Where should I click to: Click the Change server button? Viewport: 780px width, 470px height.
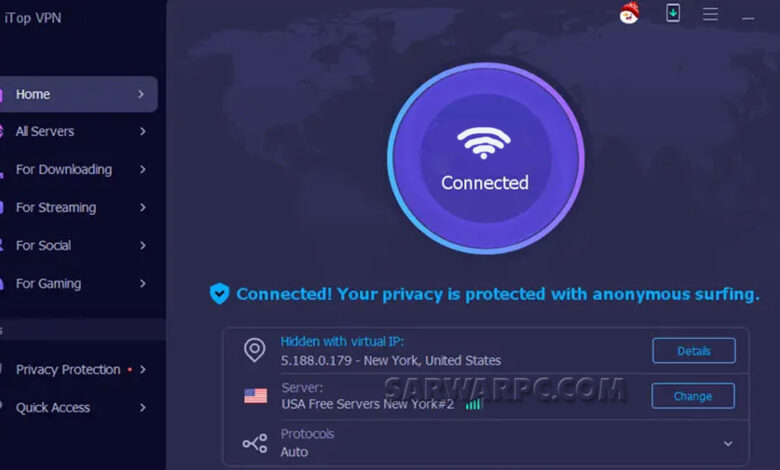(693, 396)
